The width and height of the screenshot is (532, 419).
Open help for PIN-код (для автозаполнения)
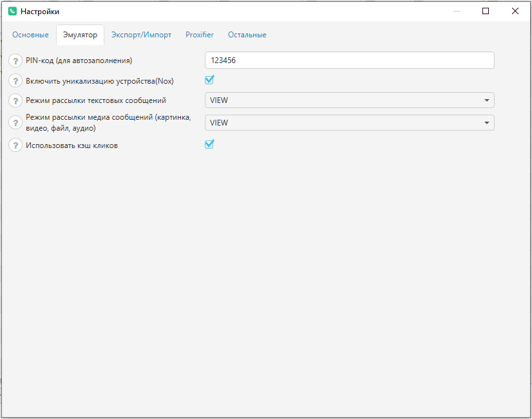(15, 61)
